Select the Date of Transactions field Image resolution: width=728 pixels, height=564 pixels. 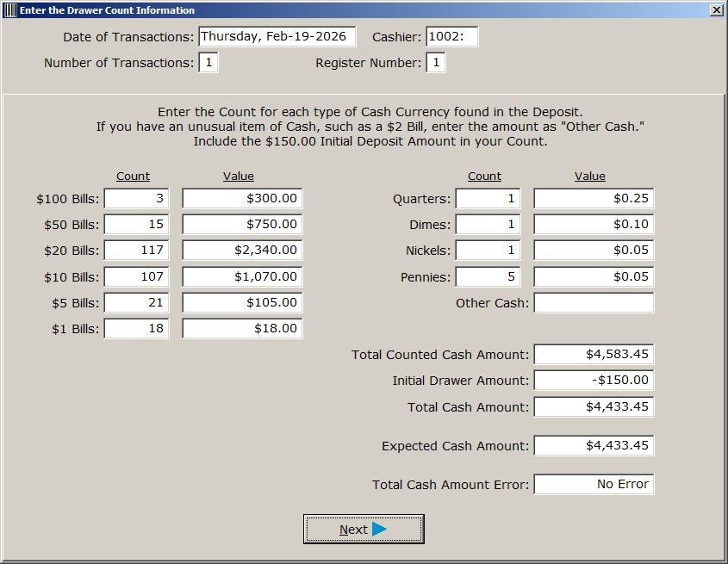[277, 37]
